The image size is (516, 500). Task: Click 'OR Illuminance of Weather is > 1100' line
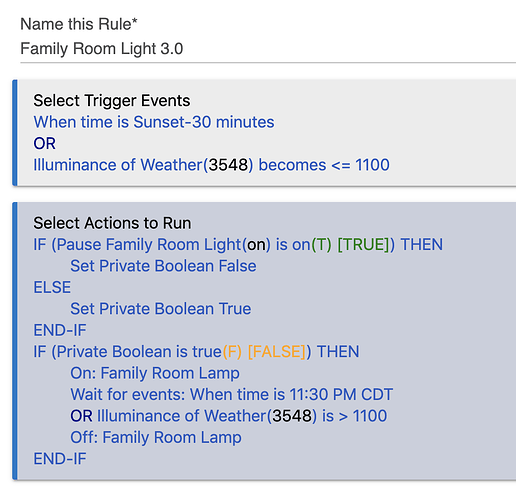[229, 416]
